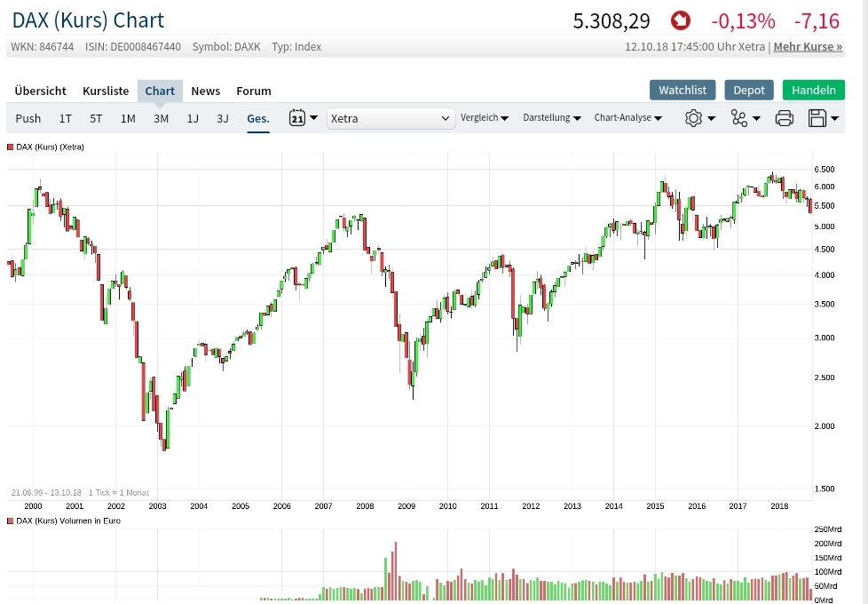Open the Xetra exchange dropdown
Image resolution: width=868 pixels, height=604 pixels.
(x=391, y=118)
